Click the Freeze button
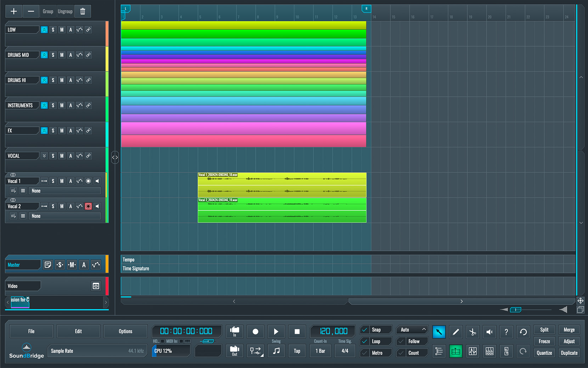Viewport: 588px width, 368px height. click(x=544, y=341)
